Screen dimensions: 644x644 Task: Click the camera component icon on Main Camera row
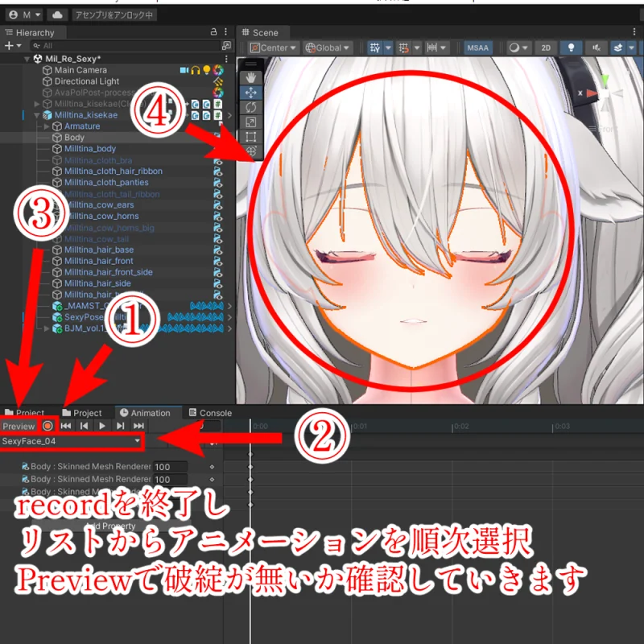tap(184, 70)
